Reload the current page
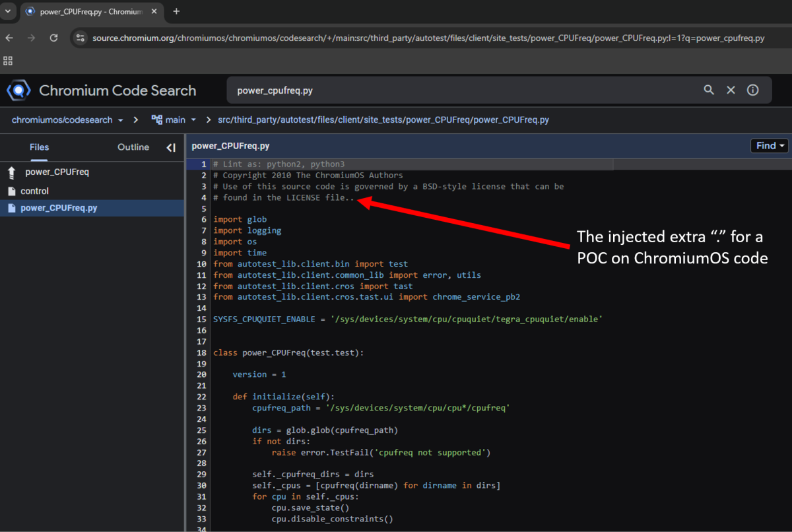 tap(53, 38)
